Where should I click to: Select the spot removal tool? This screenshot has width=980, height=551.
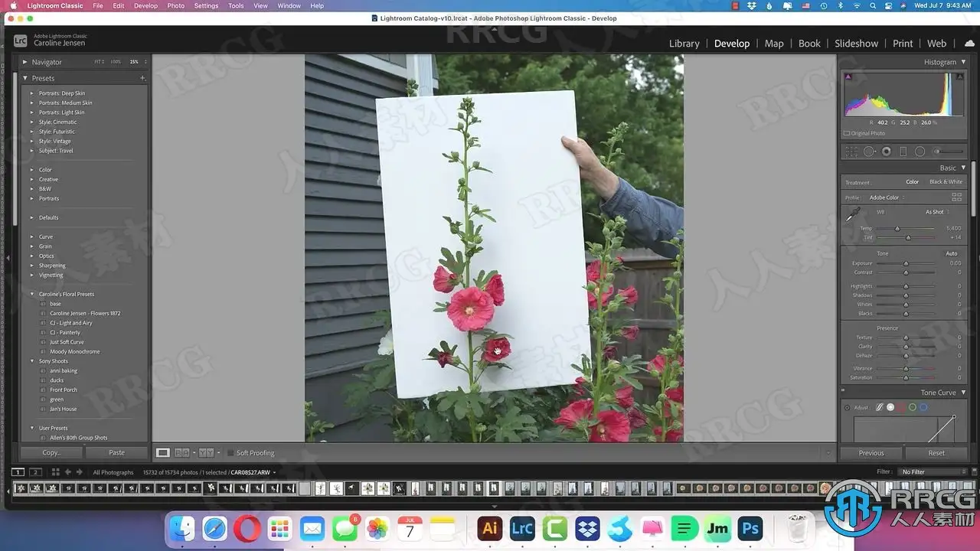[x=869, y=152]
